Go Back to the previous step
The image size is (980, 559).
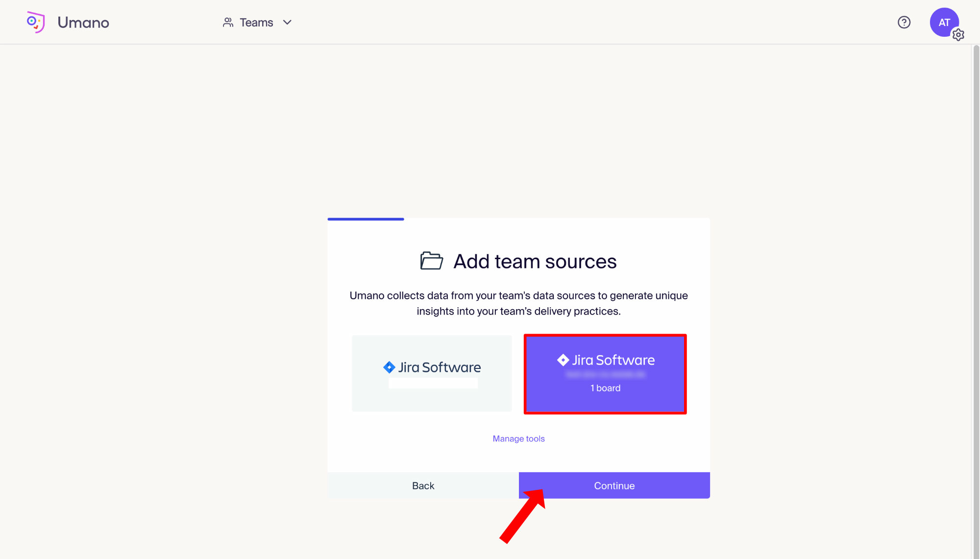click(x=423, y=486)
